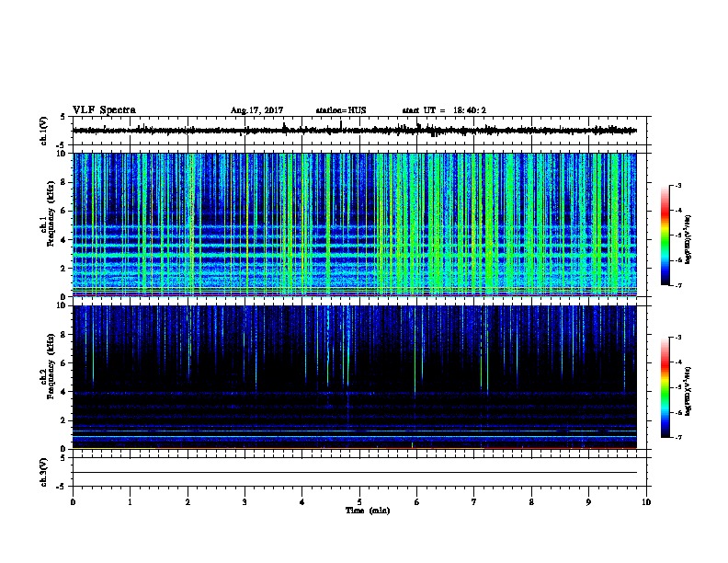
Task: Click the time axis tick label "10"
Action: tap(646, 502)
